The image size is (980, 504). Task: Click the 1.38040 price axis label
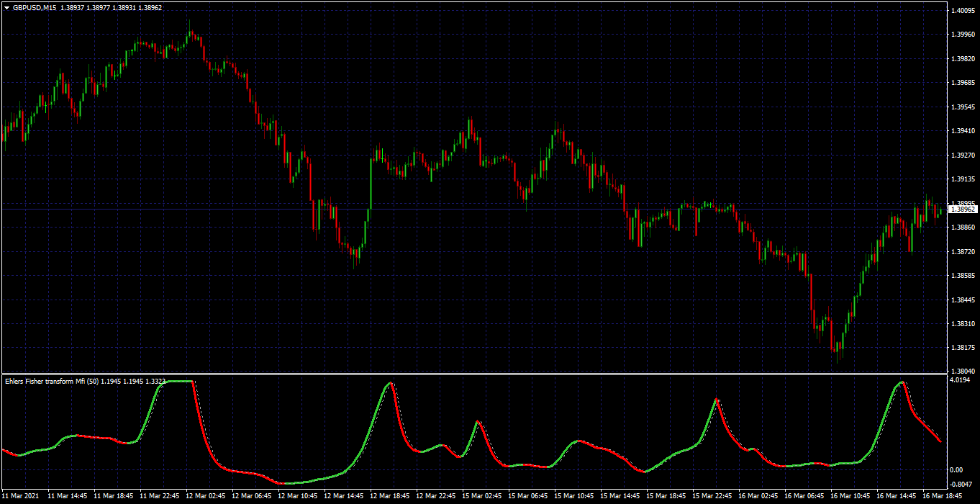[x=963, y=371]
